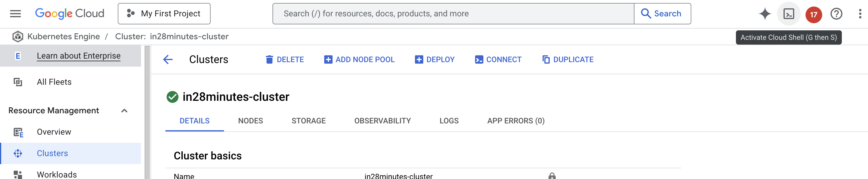Collapse the Resource Management section
868x179 pixels.
click(124, 111)
